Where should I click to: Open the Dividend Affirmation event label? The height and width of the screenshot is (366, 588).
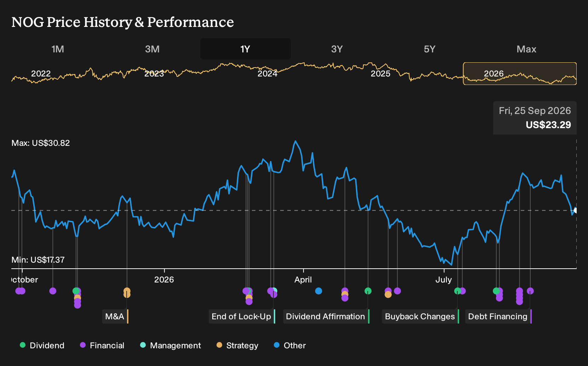[326, 316]
